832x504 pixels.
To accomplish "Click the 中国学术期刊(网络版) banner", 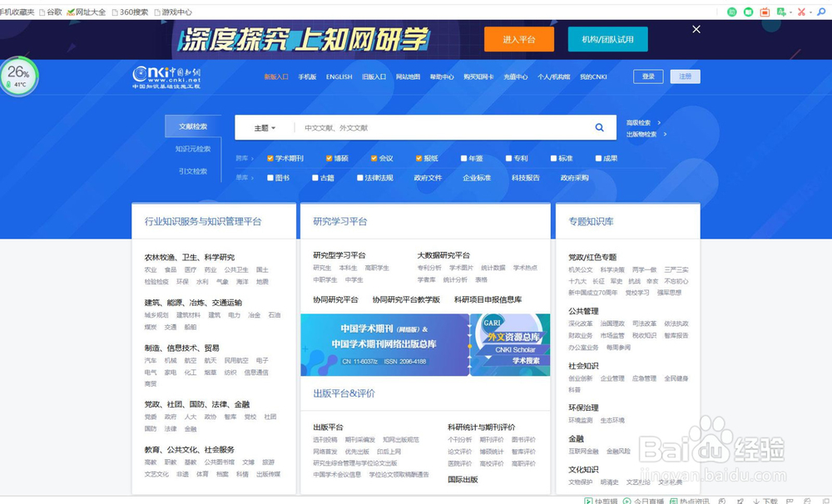I will pyautogui.click(x=384, y=345).
